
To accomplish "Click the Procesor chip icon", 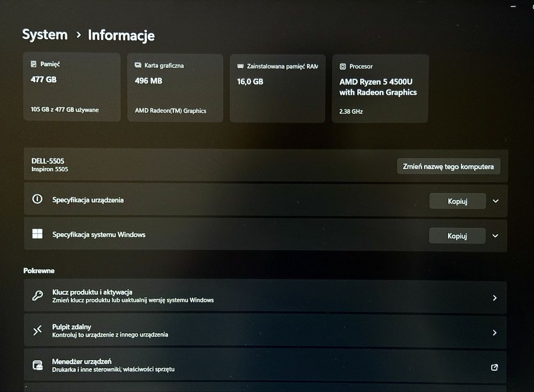I will click(x=343, y=67).
